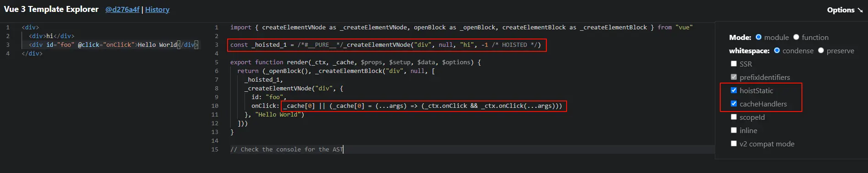Select the module mode radio button
This screenshot has width=868, height=173.
tap(758, 37)
